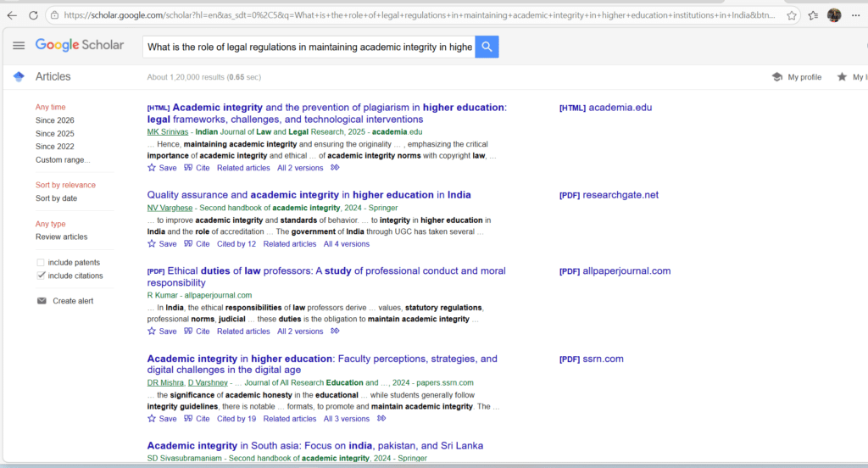Filter results to Any time
868x468 pixels.
coord(50,107)
